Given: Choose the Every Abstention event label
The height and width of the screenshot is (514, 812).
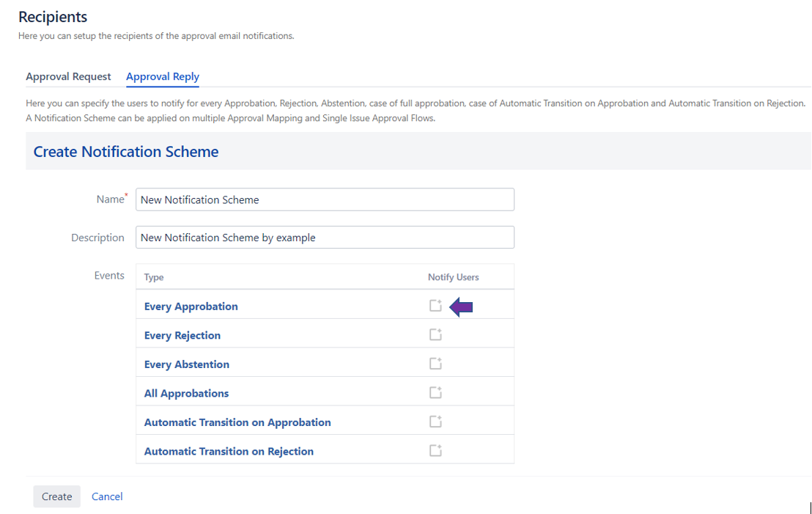Looking at the screenshot, I should [x=186, y=364].
